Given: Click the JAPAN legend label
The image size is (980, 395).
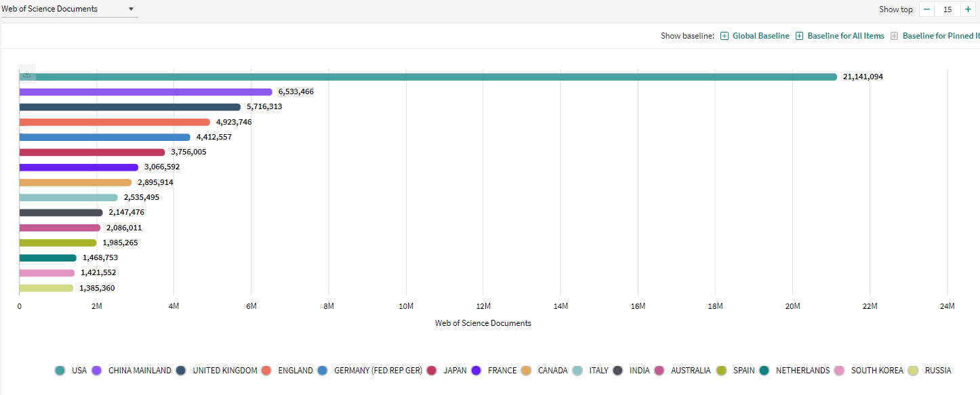Looking at the screenshot, I should 455,371.
